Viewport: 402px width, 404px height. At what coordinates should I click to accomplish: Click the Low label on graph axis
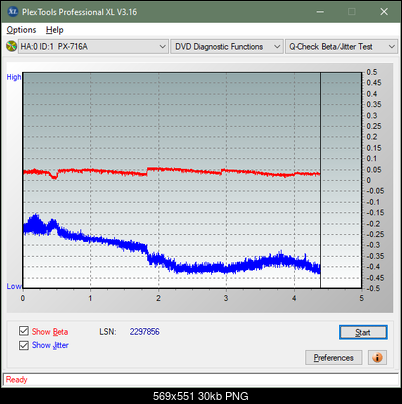tap(14, 286)
